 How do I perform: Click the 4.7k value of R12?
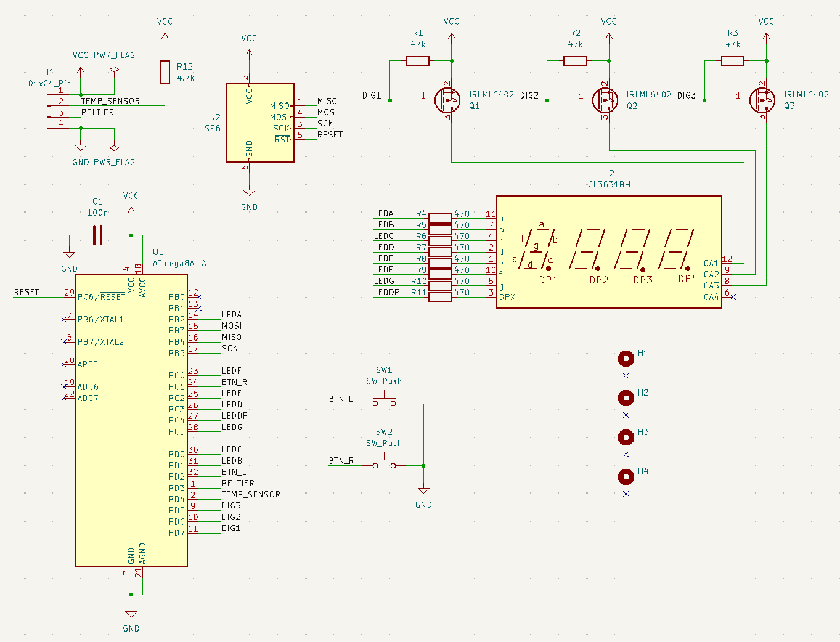coord(186,78)
